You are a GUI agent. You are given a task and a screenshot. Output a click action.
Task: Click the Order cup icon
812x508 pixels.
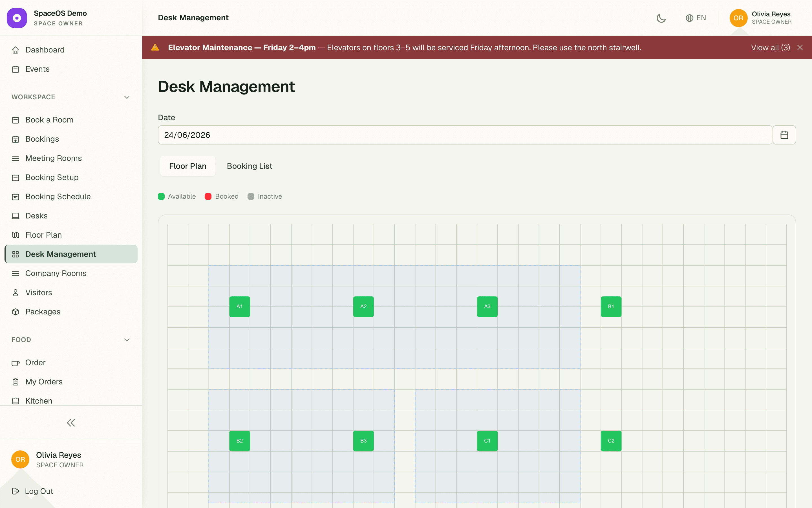(16, 363)
